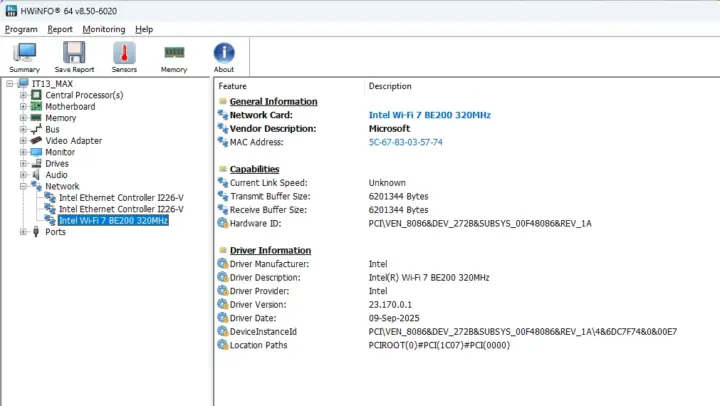720x406 pixels.
Task: Click the IT13_MAX computer icon
Action: click(x=23, y=84)
